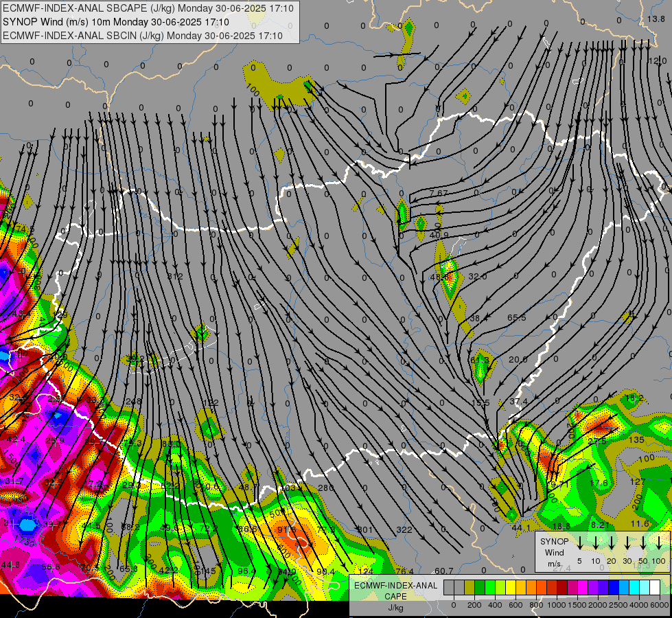672x618 pixels.
Task: Pick the pure yellow CAPE legend swatch
Action: [x=511, y=587]
